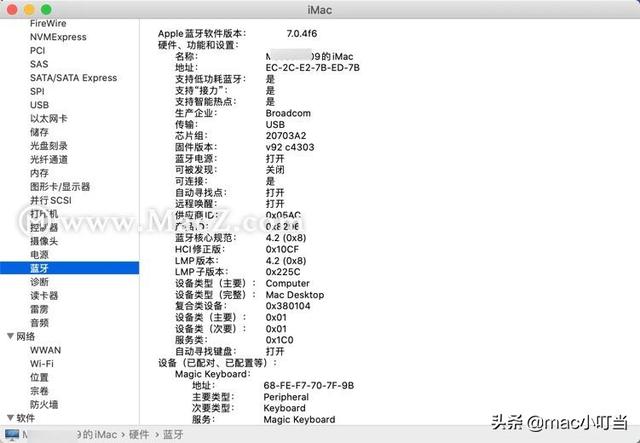Select 读卡器 in the sidebar
Image resolution: width=640 pixels, height=443 pixels.
click(x=44, y=296)
